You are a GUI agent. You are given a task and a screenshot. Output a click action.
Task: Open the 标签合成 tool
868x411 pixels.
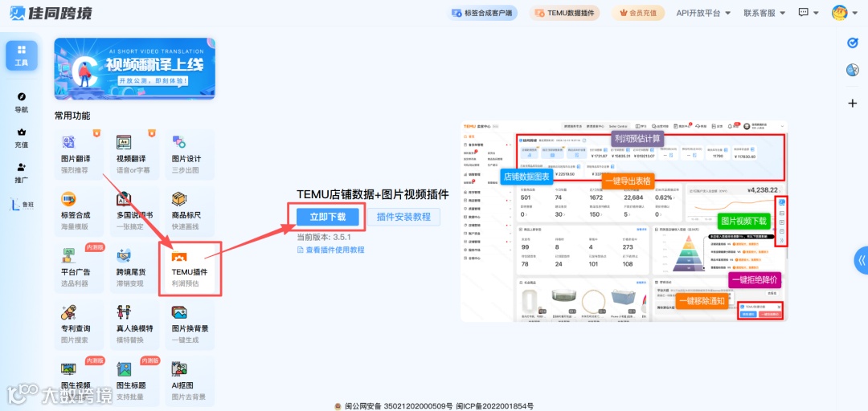pos(79,211)
